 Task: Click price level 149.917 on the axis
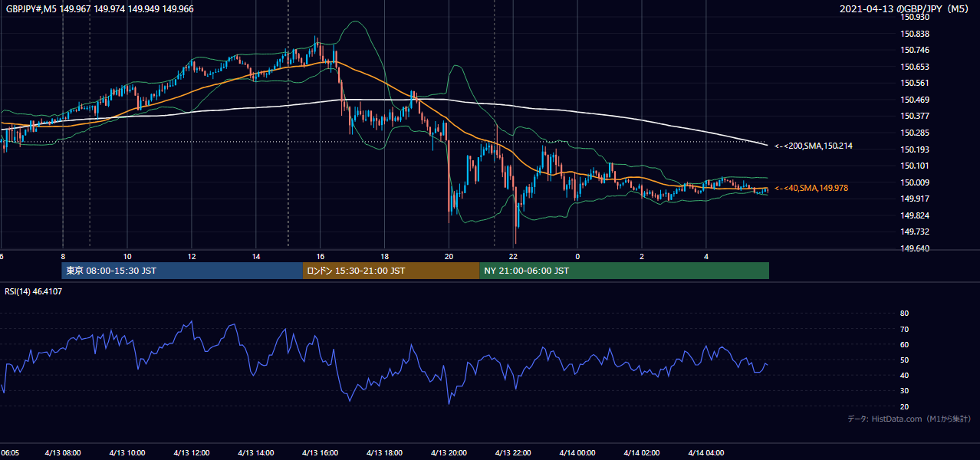[914, 199]
